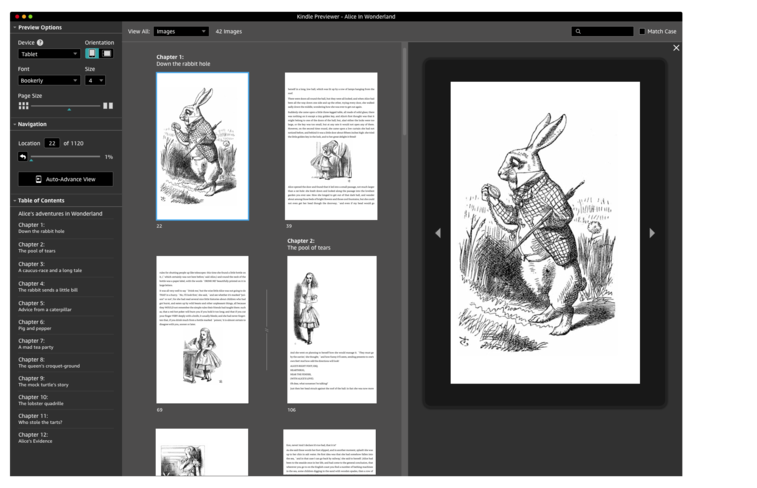757x488 pixels.
Task: Go to Chapter 3: A caucus-race
Action: click(x=50, y=267)
